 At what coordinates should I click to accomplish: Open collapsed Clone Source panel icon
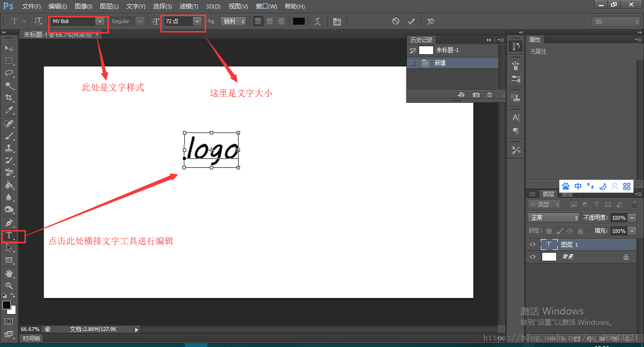point(516,99)
